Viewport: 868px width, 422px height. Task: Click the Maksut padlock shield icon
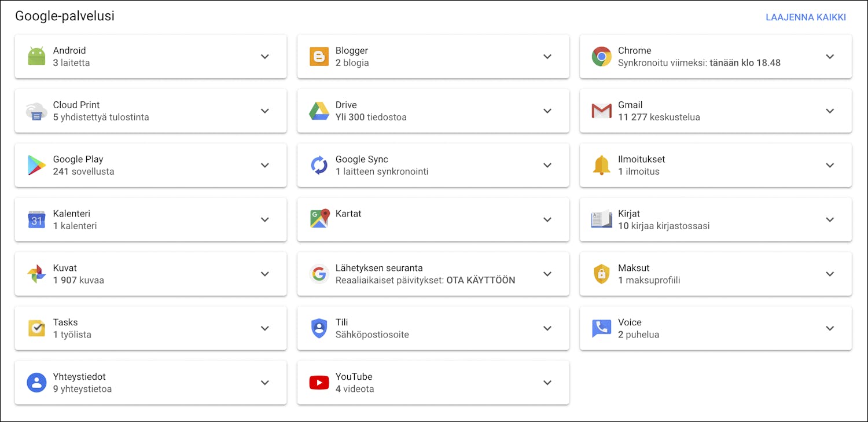pos(601,274)
